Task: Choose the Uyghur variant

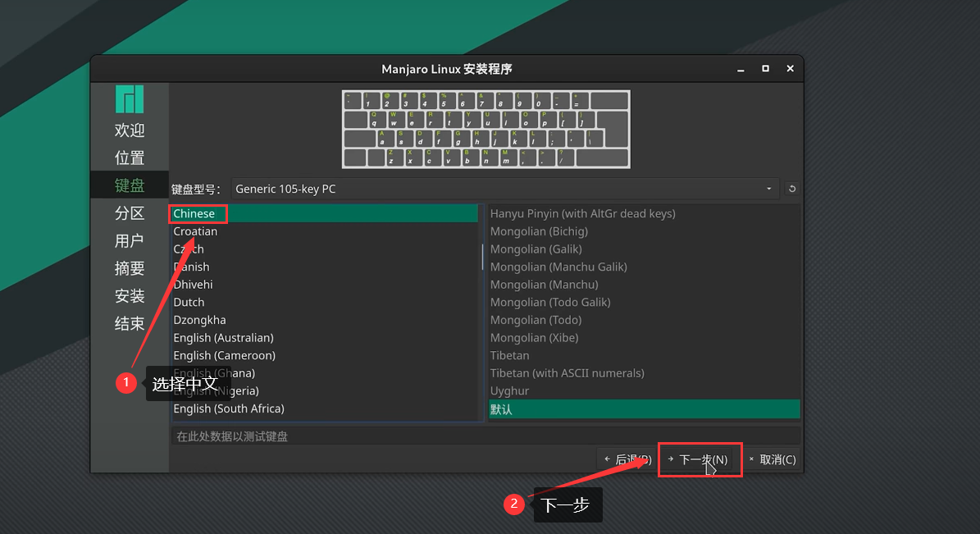Action: [x=645, y=390]
